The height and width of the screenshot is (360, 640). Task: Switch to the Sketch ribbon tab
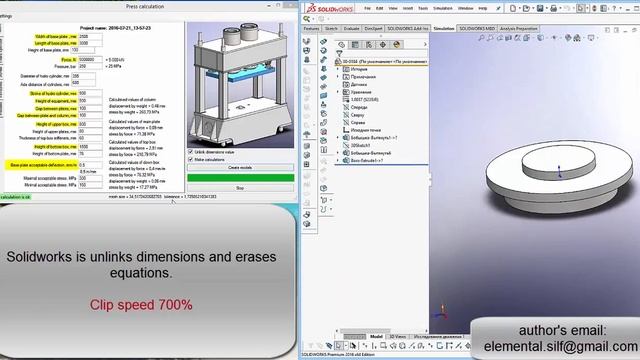click(x=331, y=29)
